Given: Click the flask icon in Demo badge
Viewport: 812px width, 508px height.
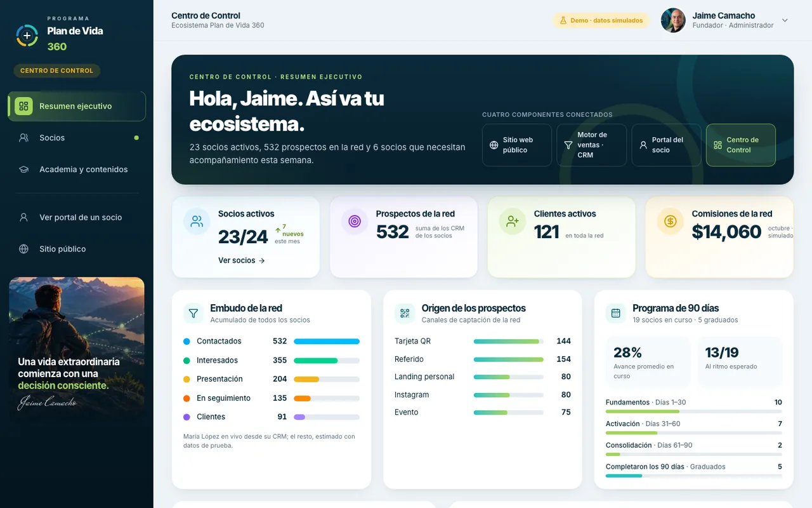Looking at the screenshot, I should tap(563, 20).
